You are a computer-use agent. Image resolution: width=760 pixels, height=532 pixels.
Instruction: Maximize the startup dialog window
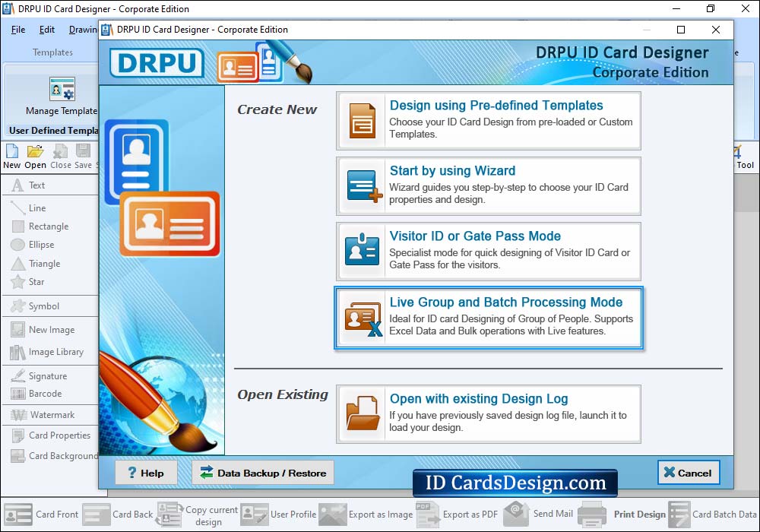[x=680, y=30]
